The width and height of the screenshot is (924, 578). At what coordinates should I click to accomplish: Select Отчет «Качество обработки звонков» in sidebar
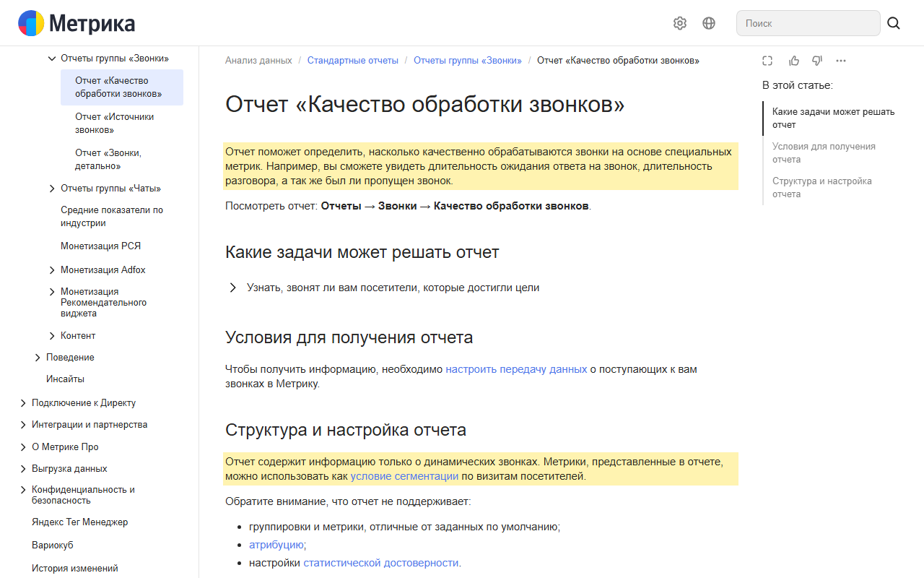click(x=122, y=87)
